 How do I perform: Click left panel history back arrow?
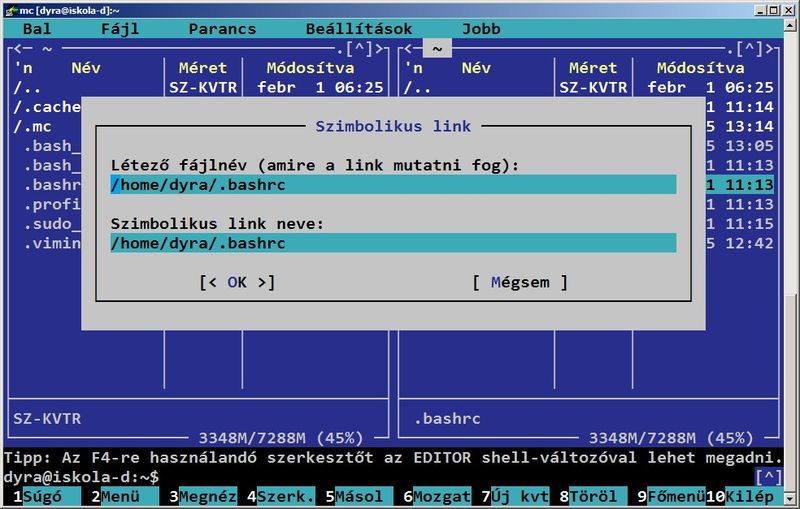(19, 49)
